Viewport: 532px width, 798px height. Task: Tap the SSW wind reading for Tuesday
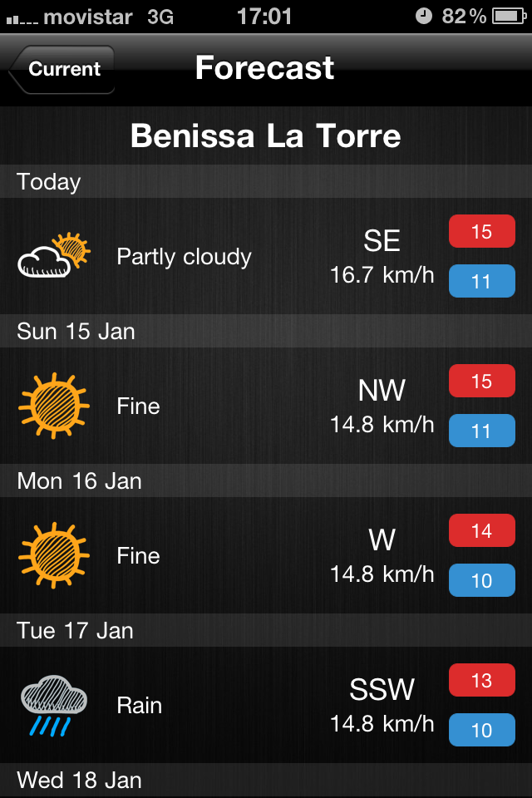382,706
